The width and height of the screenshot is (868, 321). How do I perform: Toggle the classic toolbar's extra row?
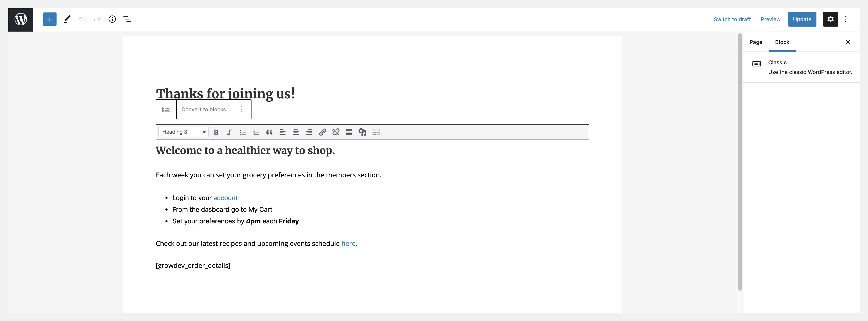coord(376,132)
